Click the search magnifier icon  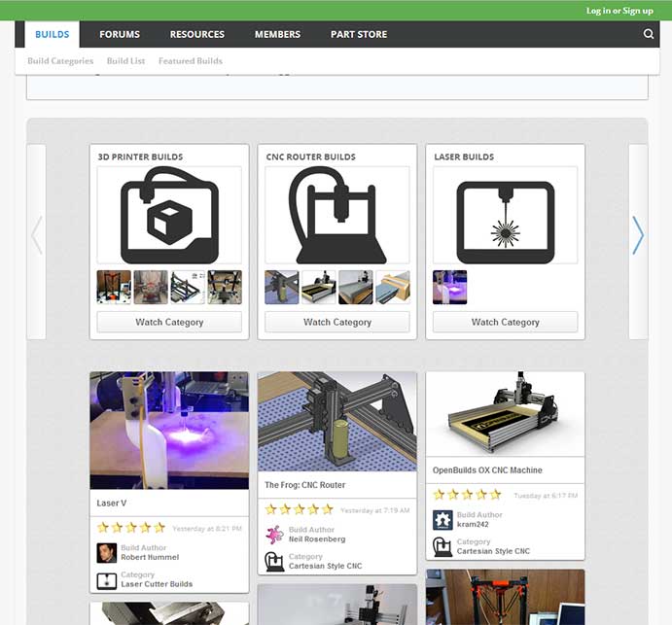pyautogui.click(x=649, y=35)
